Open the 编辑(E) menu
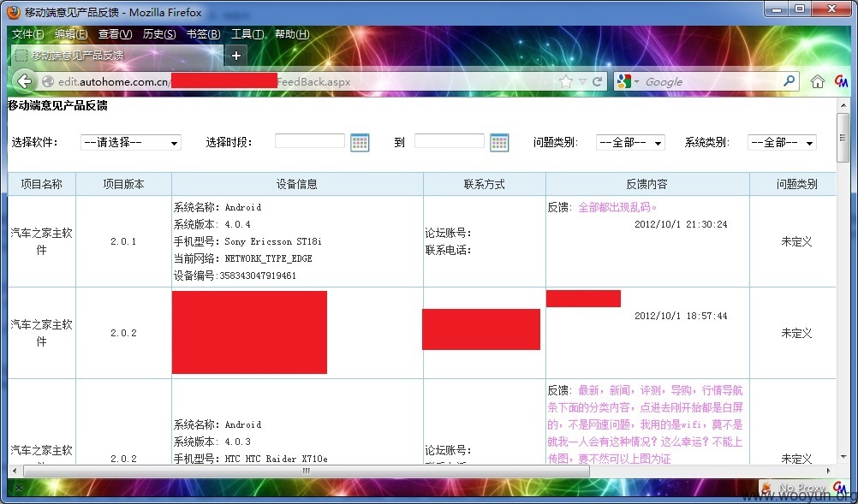The image size is (858, 504). [71, 34]
